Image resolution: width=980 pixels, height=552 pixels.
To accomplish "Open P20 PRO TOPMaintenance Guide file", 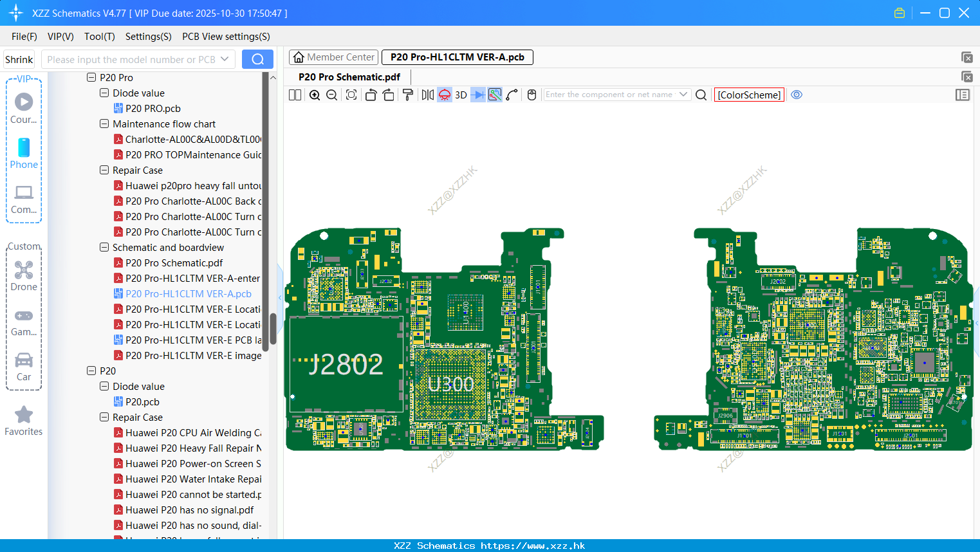I will pyautogui.click(x=188, y=155).
